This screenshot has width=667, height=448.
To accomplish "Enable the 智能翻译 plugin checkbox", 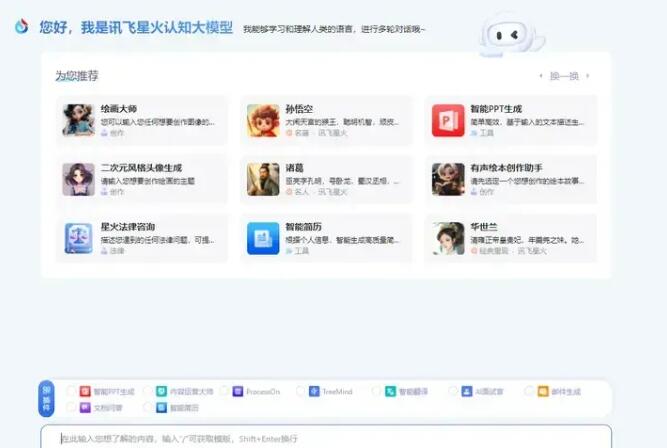I will tap(376, 391).
